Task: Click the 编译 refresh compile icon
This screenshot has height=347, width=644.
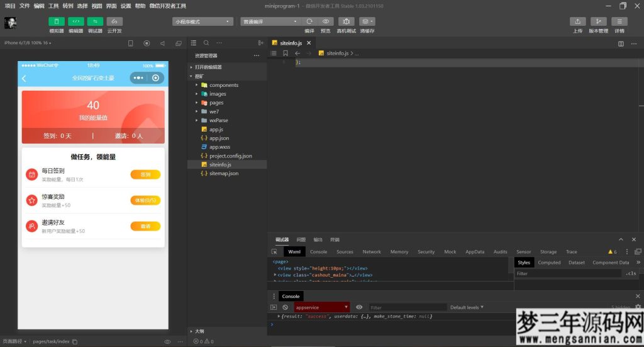Action: coord(309,21)
